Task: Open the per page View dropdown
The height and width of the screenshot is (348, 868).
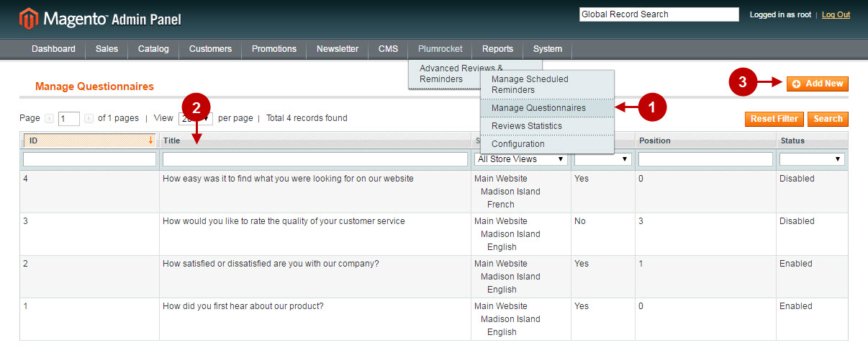Action: pos(195,119)
